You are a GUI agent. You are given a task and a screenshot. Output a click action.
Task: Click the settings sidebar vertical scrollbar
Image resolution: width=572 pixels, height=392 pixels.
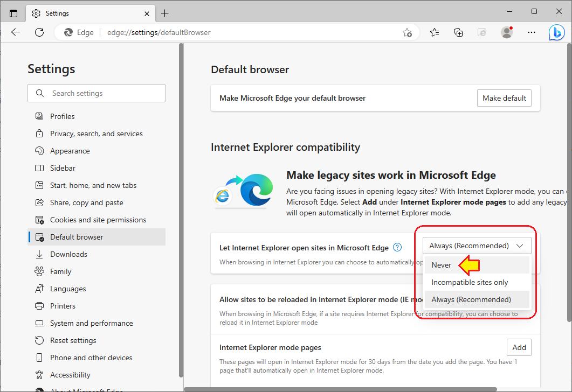click(181, 211)
